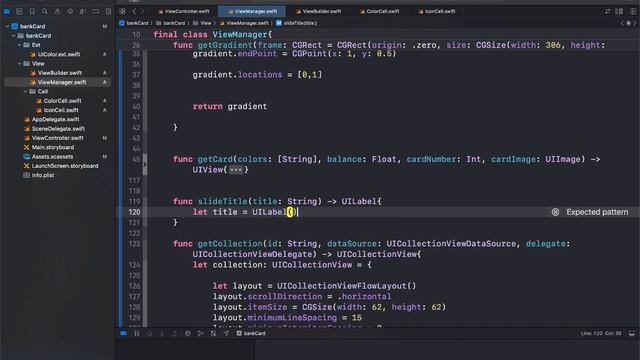The width and height of the screenshot is (640, 360).
Task: Click the Line 120 Col position indicator
Action: pyautogui.click(x=601, y=333)
